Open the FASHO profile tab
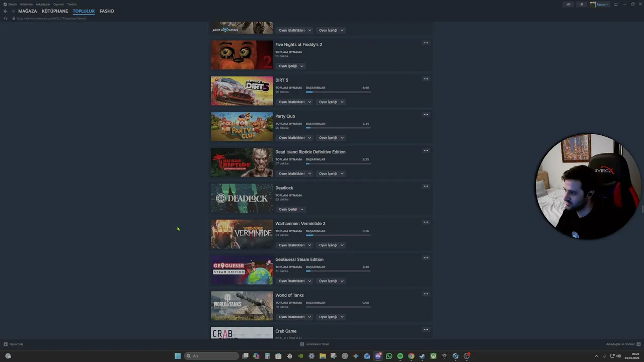 (107, 11)
